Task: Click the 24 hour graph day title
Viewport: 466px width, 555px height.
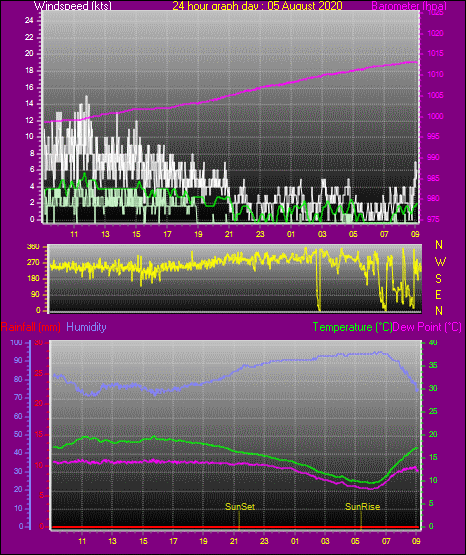Action: [257, 6]
